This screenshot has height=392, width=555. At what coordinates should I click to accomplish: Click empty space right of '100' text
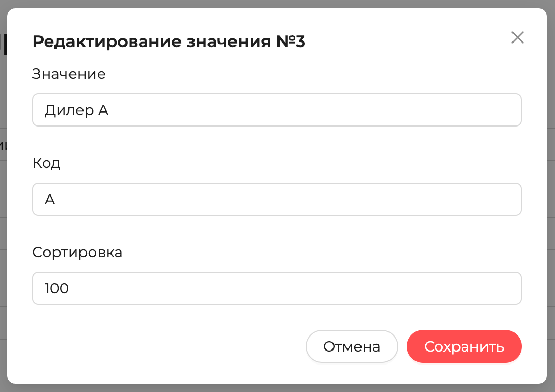click(294, 288)
